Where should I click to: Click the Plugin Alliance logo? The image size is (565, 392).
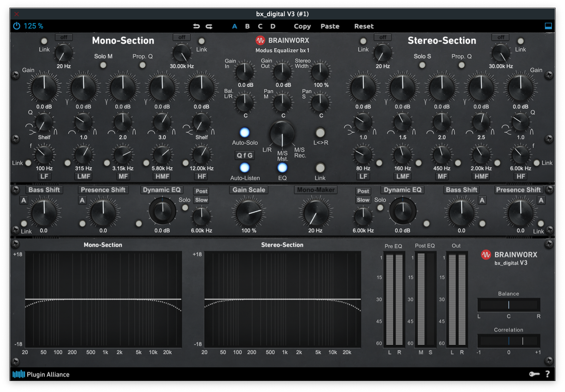click(41, 374)
